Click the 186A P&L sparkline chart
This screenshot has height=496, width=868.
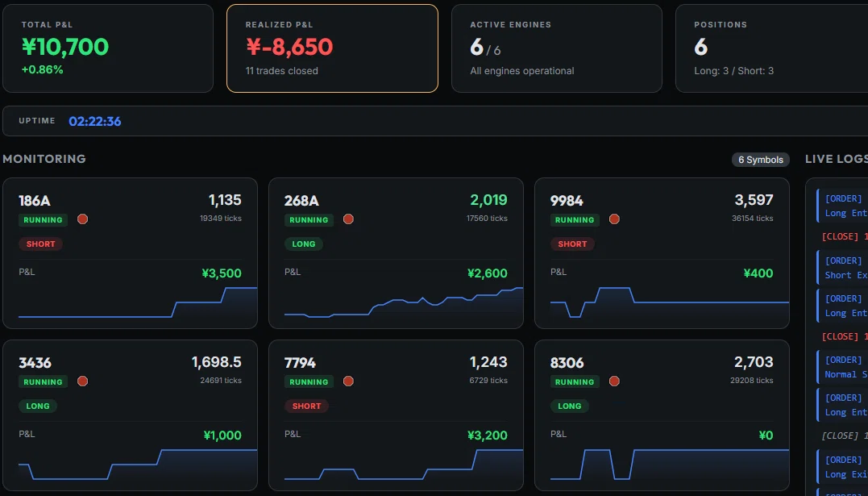[138, 302]
